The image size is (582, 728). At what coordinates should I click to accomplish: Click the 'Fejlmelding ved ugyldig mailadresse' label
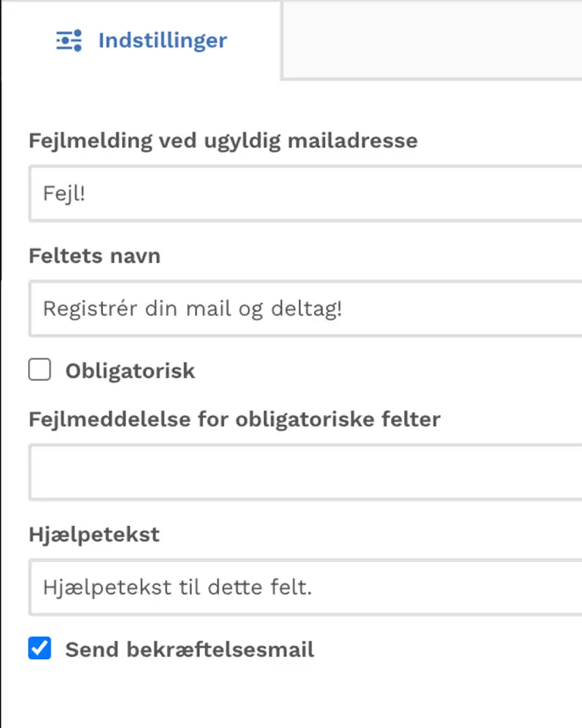(x=223, y=141)
